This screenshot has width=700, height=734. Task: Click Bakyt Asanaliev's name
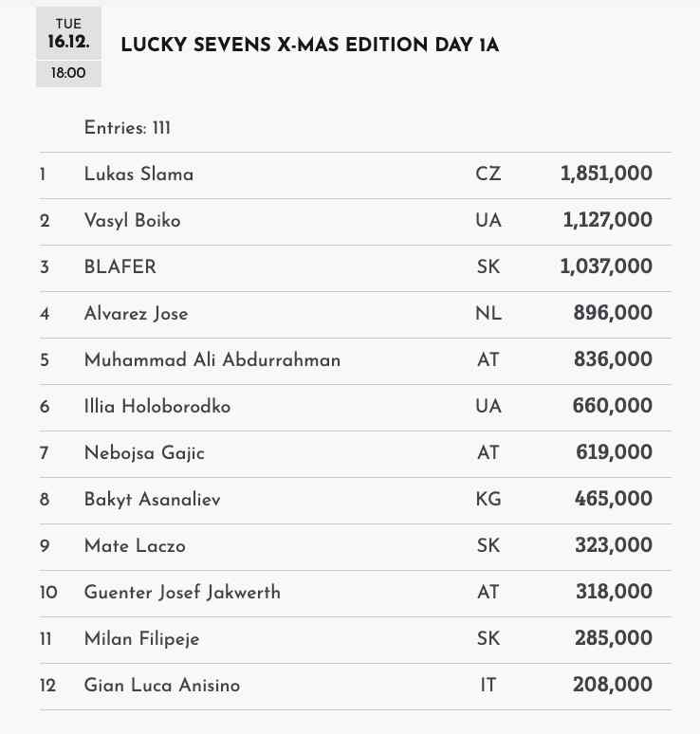[x=152, y=500]
